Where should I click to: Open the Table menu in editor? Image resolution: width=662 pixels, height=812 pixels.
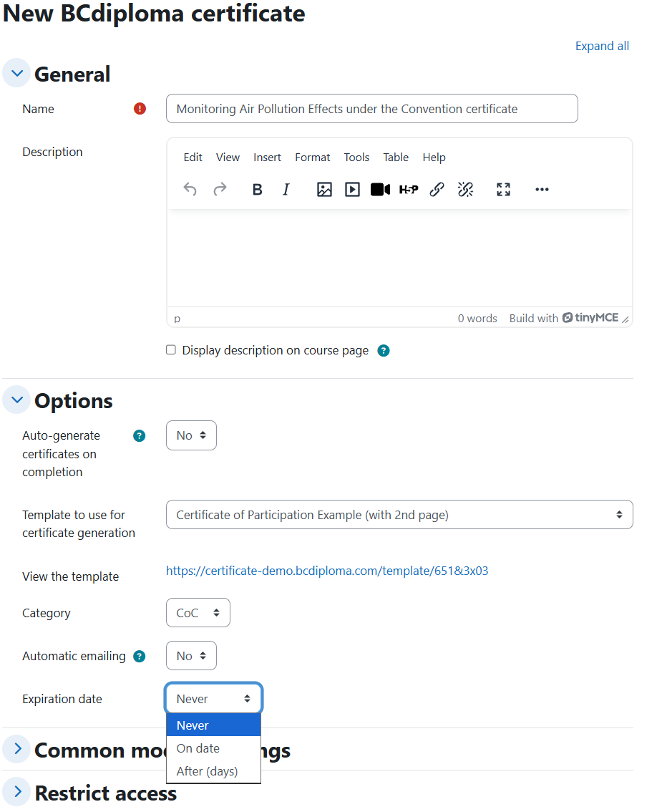(396, 158)
